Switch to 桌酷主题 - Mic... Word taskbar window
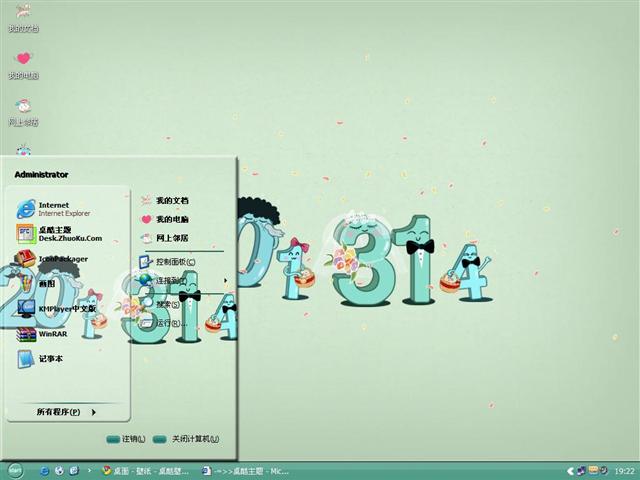 pyautogui.click(x=246, y=471)
